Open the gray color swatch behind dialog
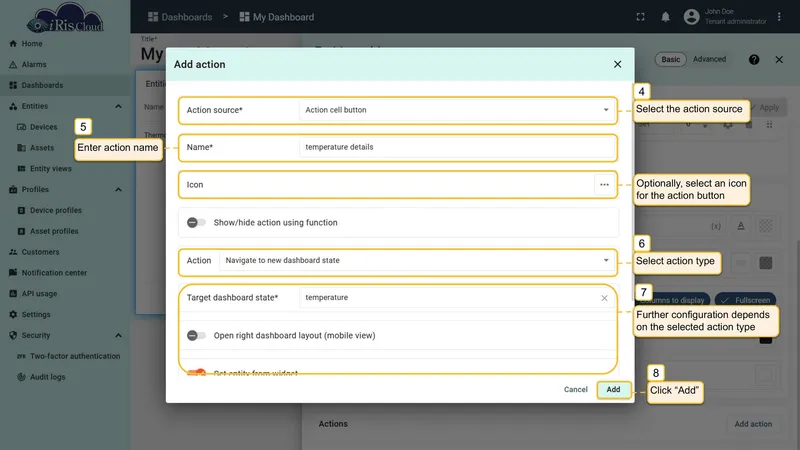The image size is (800, 450). [765, 263]
